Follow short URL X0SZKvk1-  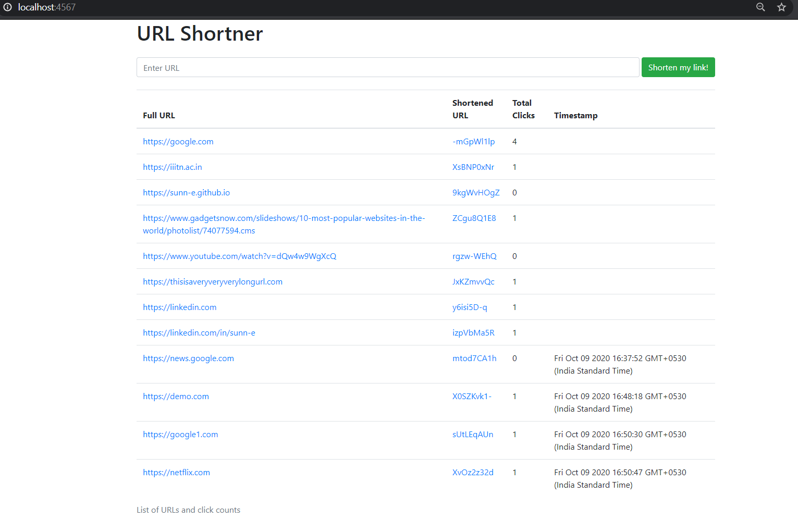[472, 396]
